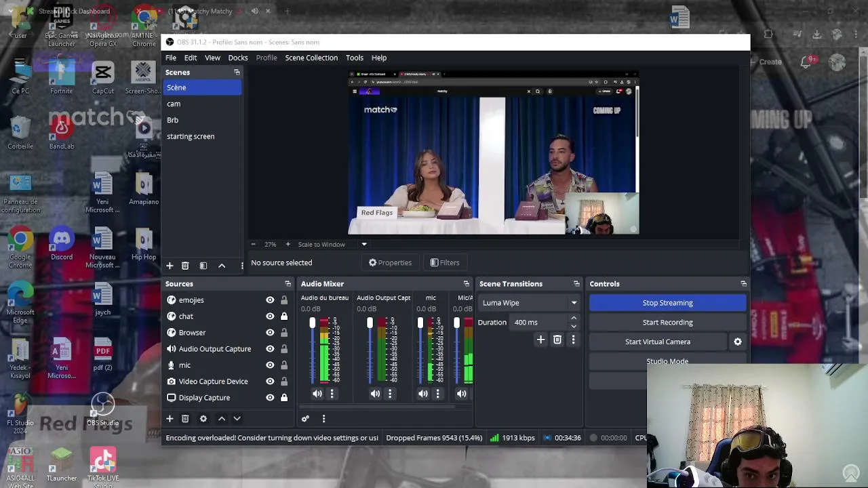Mute the Audio Output Capture channel

click(x=375, y=394)
